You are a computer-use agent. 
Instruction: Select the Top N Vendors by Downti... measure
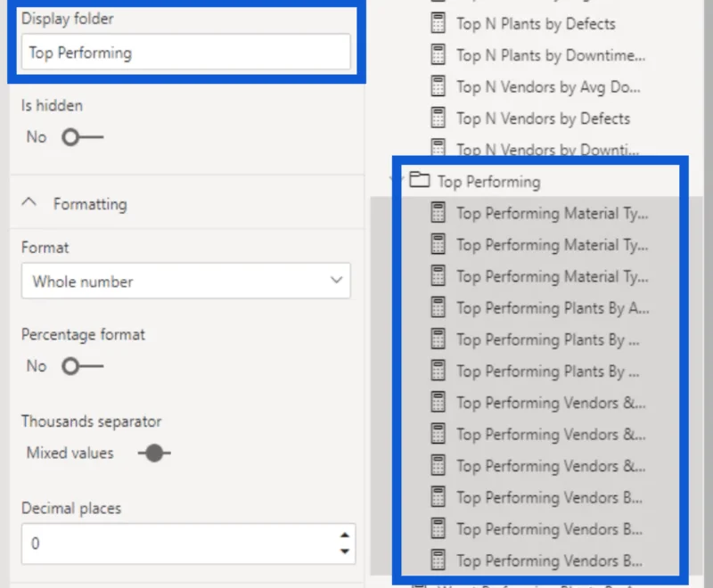click(x=548, y=150)
